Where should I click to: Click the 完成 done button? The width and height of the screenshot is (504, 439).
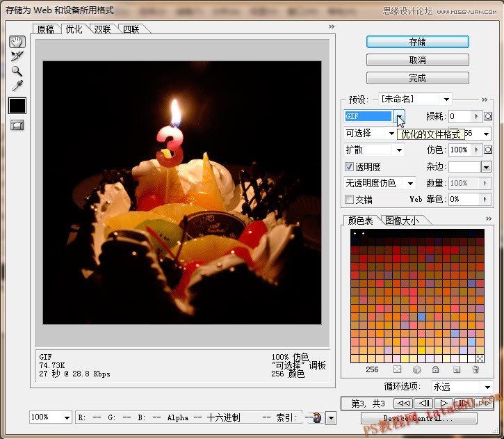418,78
